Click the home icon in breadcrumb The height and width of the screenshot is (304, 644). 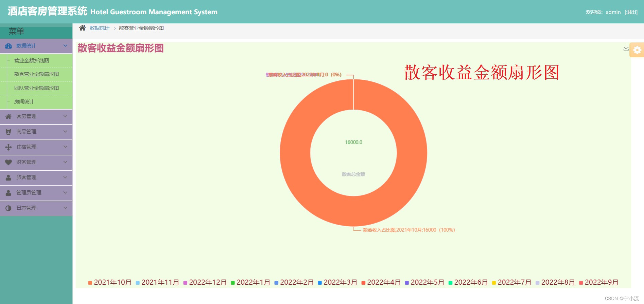pyautogui.click(x=82, y=28)
